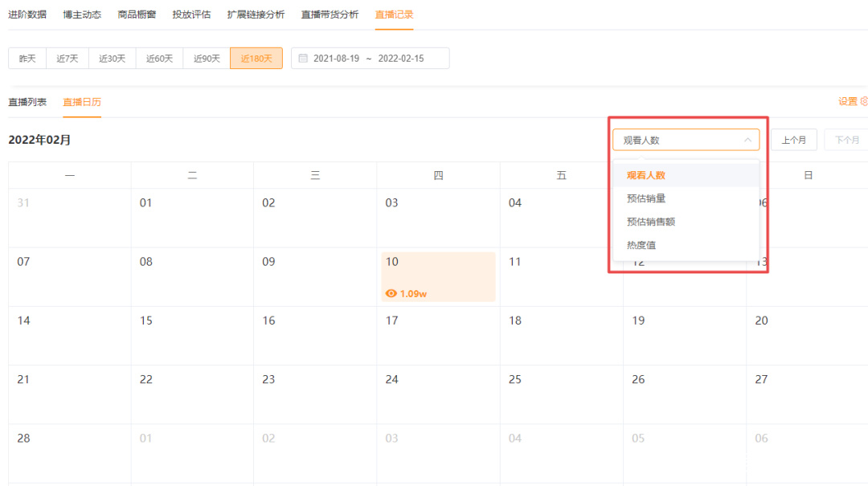The height and width of the screenshot is (486, 868).
Task: Click the calendar icon in date range field
Action: tap(303, 59)
